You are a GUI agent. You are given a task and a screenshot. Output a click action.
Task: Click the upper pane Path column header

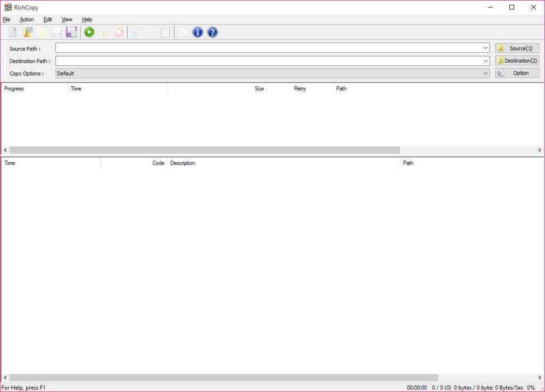(439, 88)
